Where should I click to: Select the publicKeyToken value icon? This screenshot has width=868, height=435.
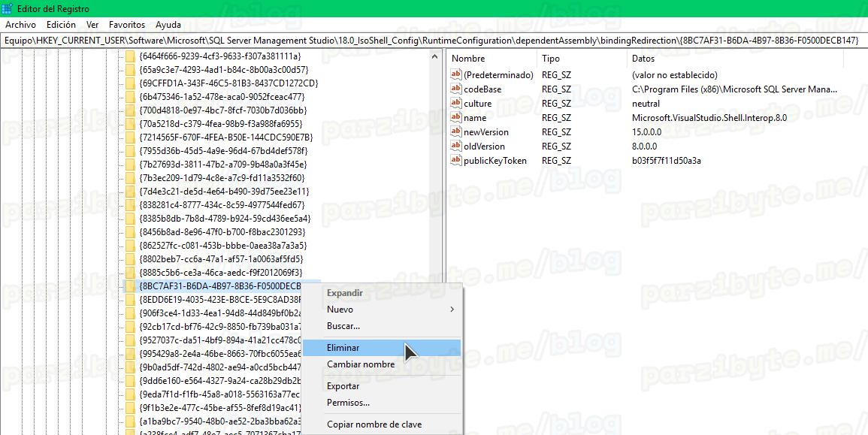455,161
